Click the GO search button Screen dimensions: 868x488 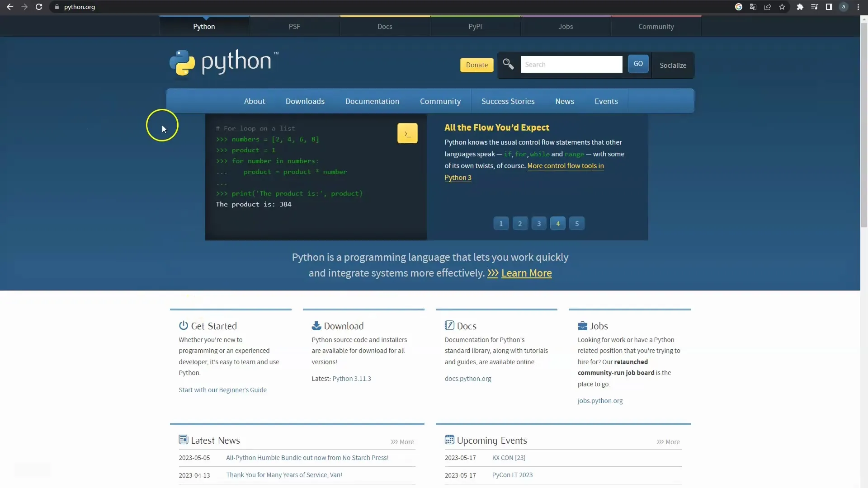tap(638, 64)
